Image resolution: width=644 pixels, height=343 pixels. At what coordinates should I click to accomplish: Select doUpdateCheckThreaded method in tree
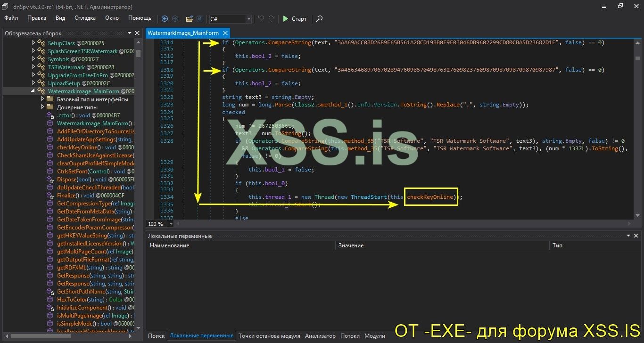coord(95,187)
